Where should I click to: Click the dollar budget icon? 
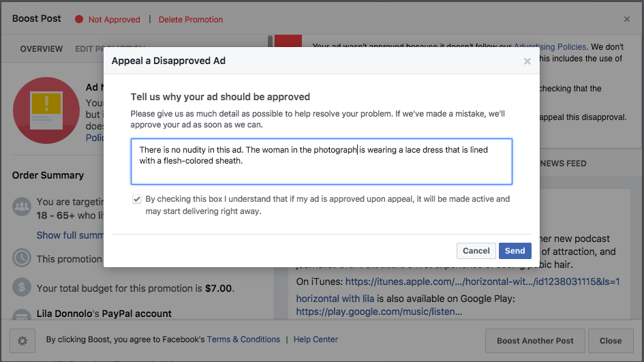click(22, 287)
